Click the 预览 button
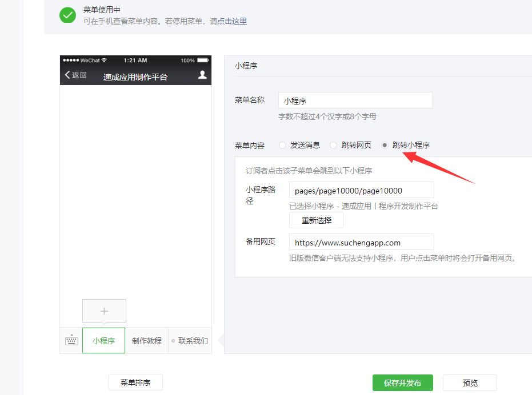Image resolution: width=532 pixels, height=395 pixels. tap(470, 383)
